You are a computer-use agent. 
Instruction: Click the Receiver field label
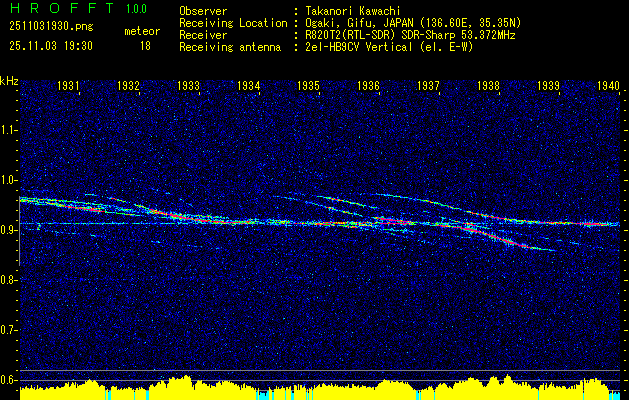[x=203, y=35]
